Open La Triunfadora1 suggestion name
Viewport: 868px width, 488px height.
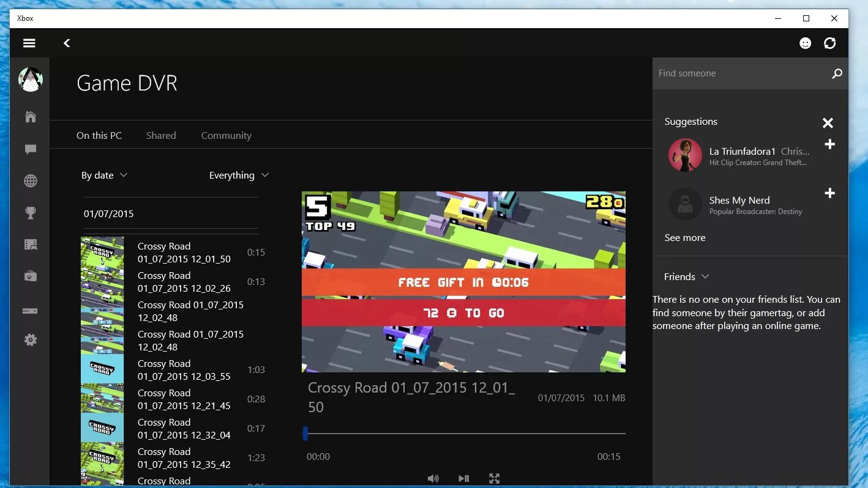click(743, 151)
